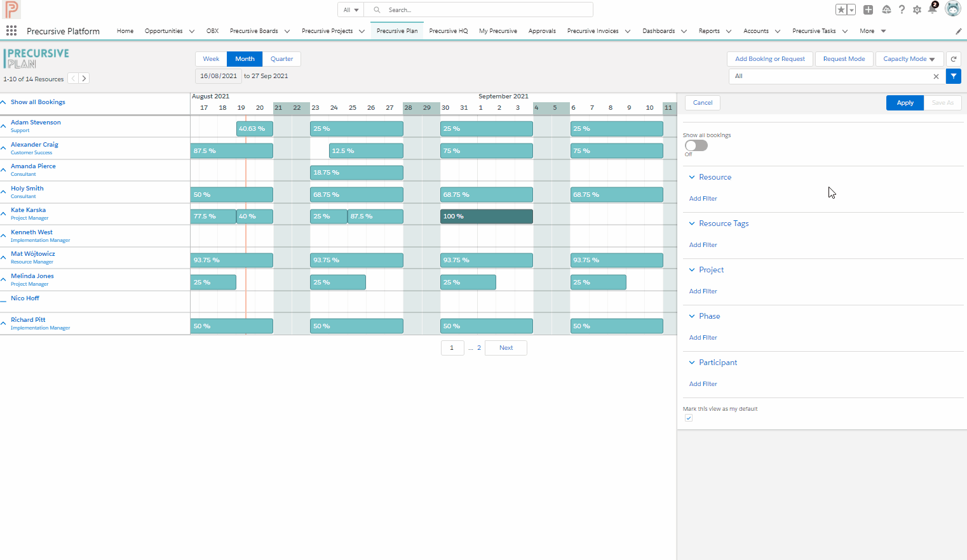The width and height of the screenshot is (967, 560).
Task: Click the refresh icon next to Capacity Mode
Action: [954, 59]
